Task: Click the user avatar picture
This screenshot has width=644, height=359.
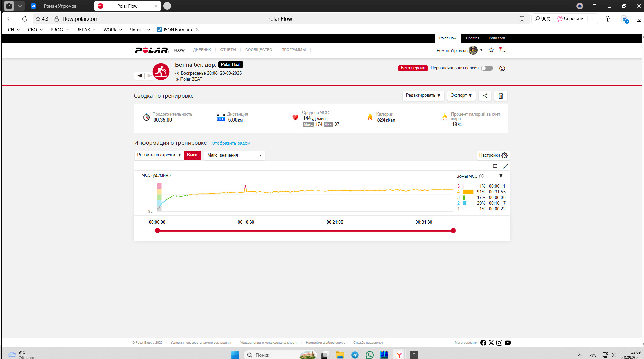Action: (473, 50)
